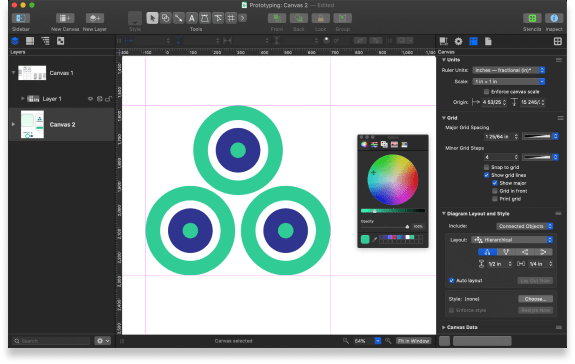Open zoom percentage dropdown arrow
This screenshot has height=364, width=575.
[x=377, y=341]
